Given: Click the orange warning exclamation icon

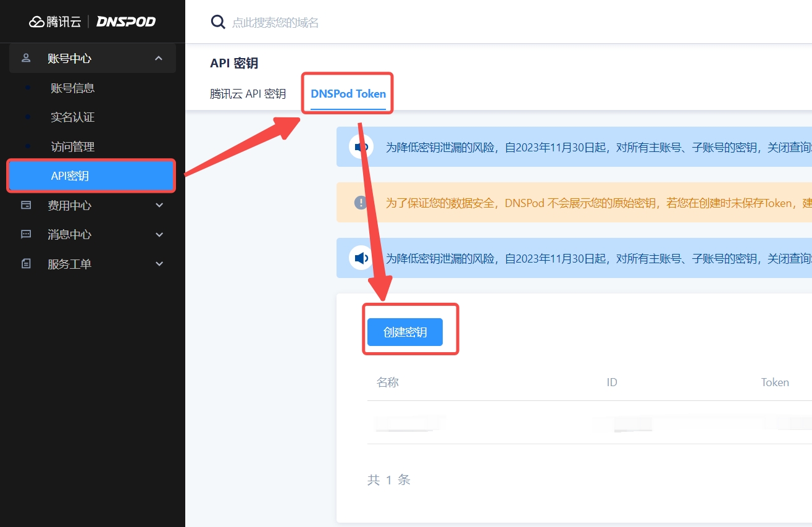Looking at the screenshot, I should [361, 203].
